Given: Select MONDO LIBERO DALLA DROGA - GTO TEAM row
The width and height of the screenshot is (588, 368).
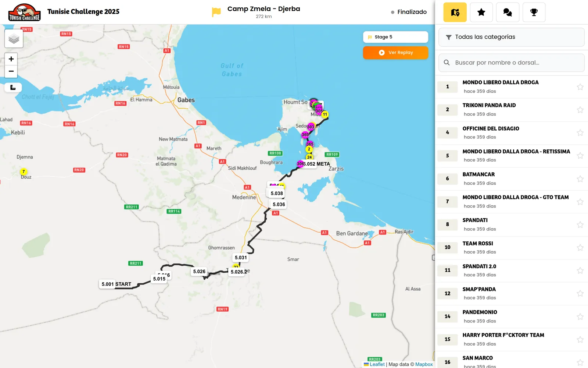Looking at the screenshot, I should coord(511,202).
